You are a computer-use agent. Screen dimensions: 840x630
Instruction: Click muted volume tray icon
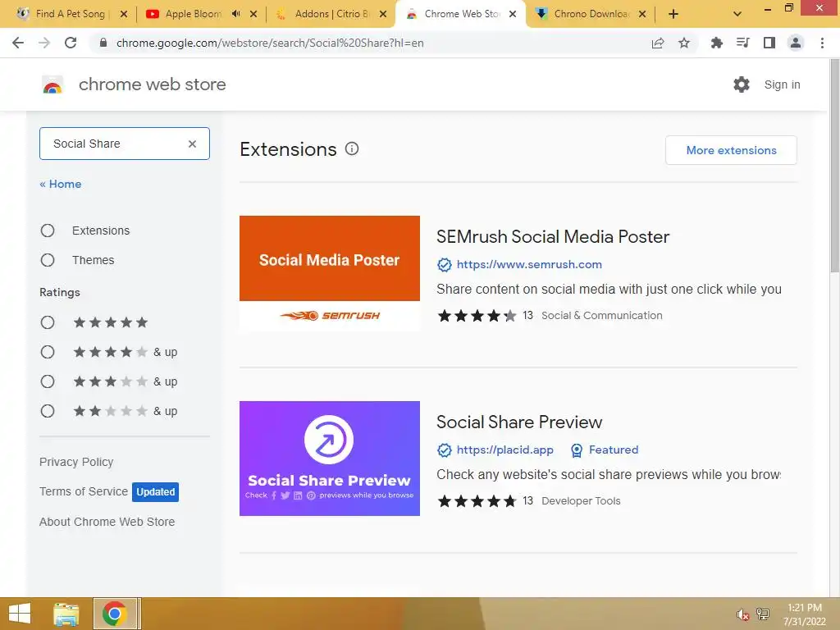pyautogui.click(x=742, y=614)
